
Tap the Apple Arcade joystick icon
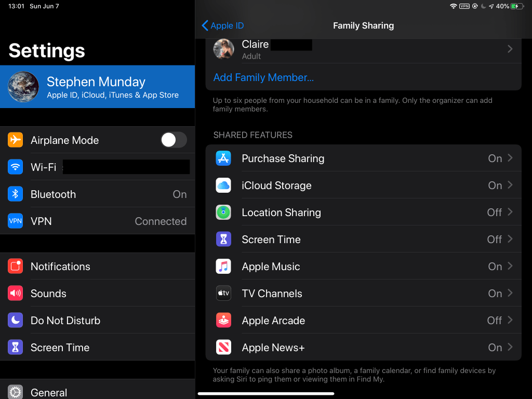(x=223, y=321)
